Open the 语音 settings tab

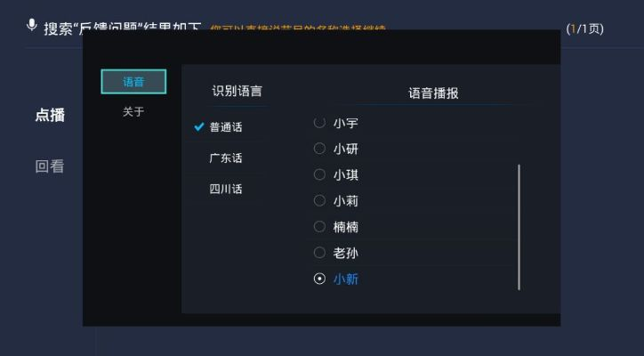[133, 82]
